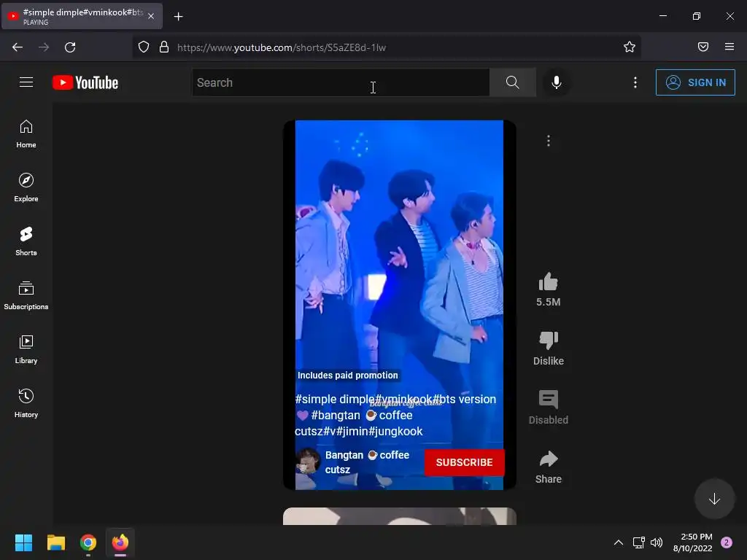Bookmark this page with star

(630, 47)
